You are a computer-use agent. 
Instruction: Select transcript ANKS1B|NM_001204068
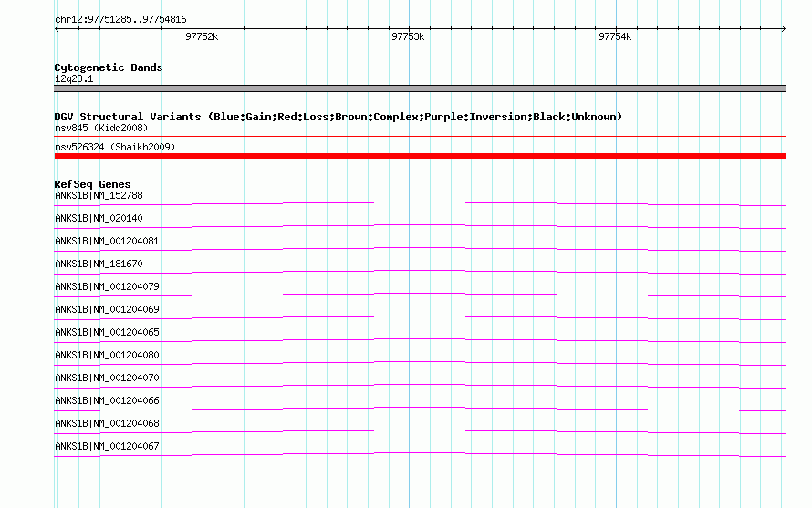click(x=107, y=423)
